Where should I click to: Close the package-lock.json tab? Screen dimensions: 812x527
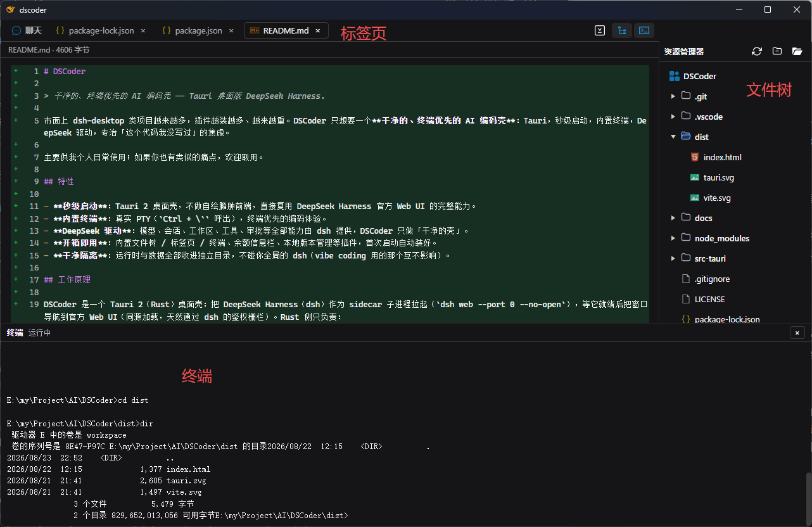click(143, 30)
